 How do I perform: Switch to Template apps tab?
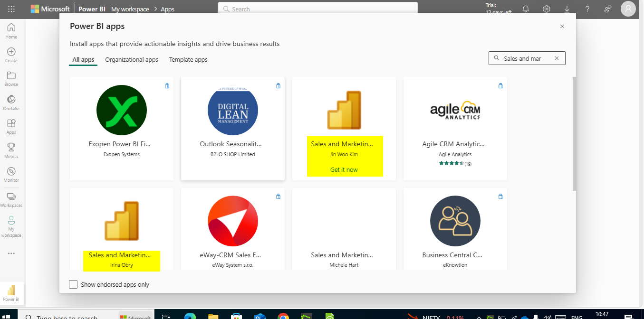coord(188,60)
